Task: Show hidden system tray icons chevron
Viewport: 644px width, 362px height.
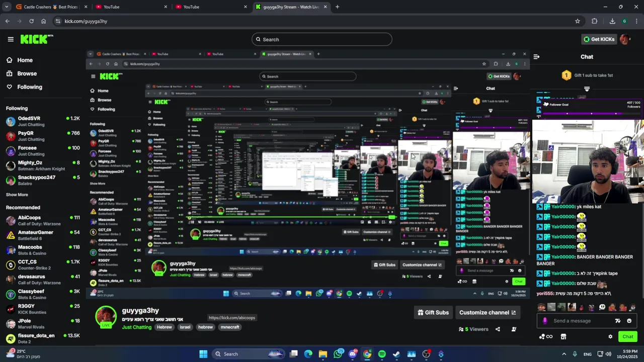Action: [x=563, y=354]
